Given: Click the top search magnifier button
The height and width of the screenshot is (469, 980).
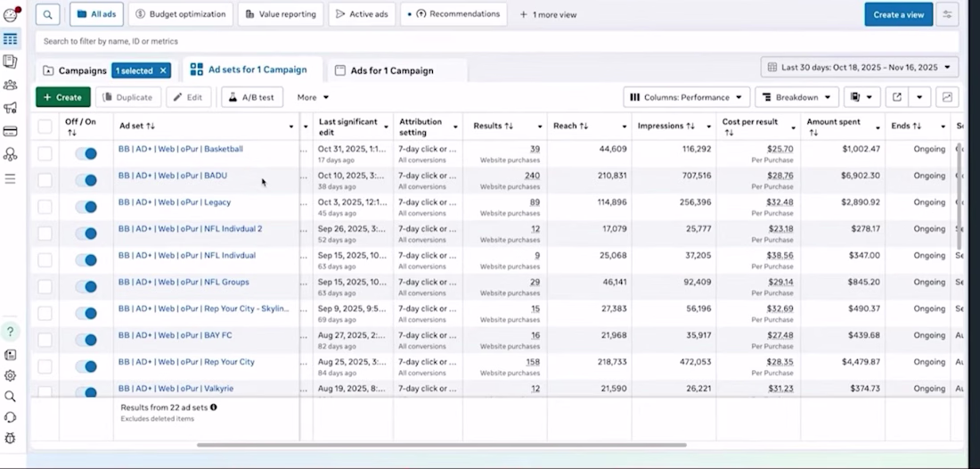Looking at the screenshot, I should tap(48, 14).
